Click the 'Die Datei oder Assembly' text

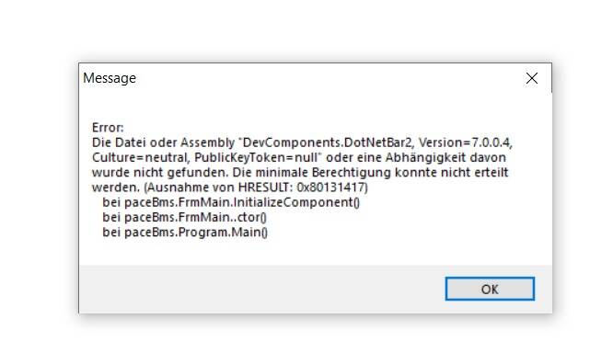(163, 142)
